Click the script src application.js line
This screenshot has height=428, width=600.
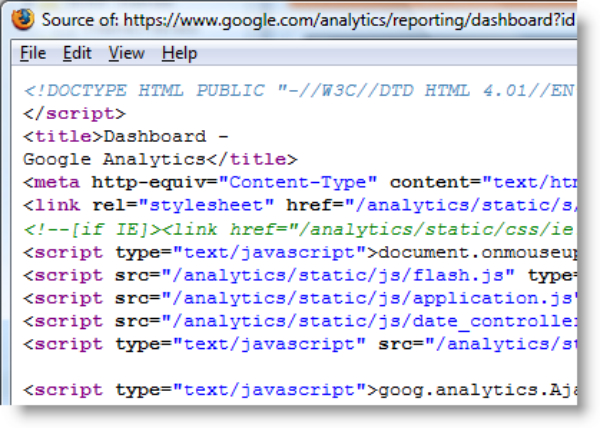[300, 298]
